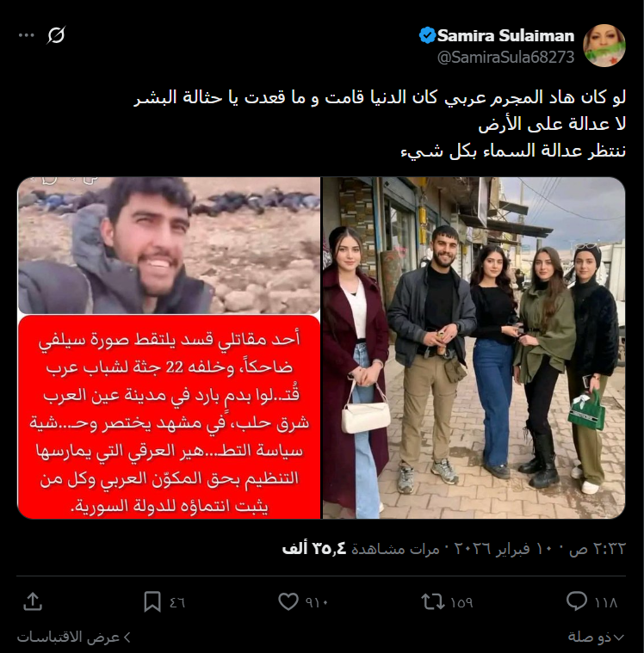This screenshot has width=644, height=653.
Task: Open the group street photo
Action: click(474, 348)
